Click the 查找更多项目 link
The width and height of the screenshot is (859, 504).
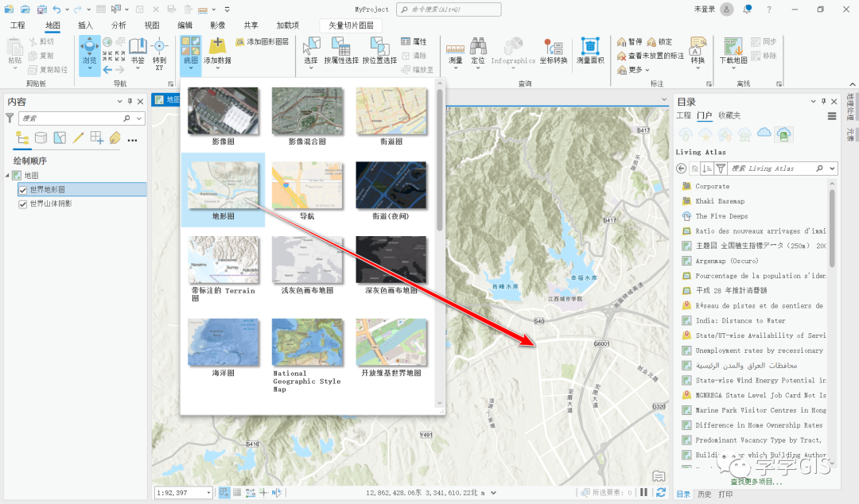tap(756, 482)
